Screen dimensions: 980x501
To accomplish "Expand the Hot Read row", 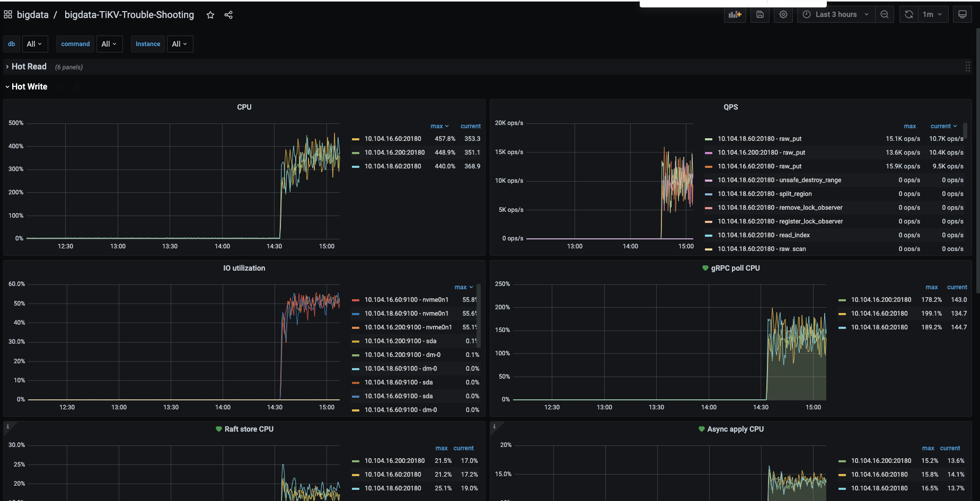I will click(x=29, y=67).
